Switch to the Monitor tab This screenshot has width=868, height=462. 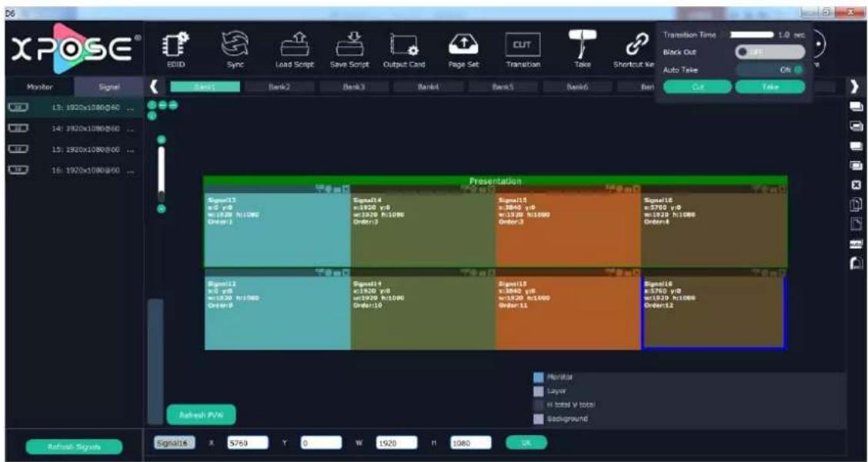pyautogui.click(x=40, y=87)
